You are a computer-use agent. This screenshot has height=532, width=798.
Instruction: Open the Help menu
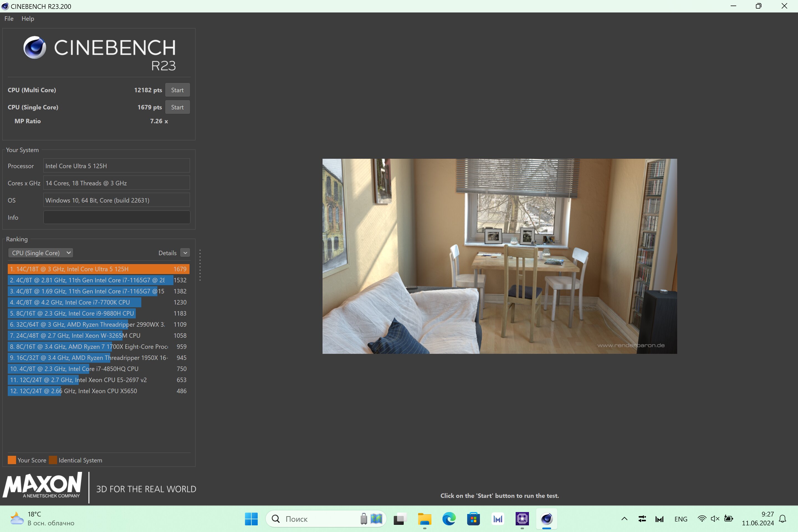28,19
